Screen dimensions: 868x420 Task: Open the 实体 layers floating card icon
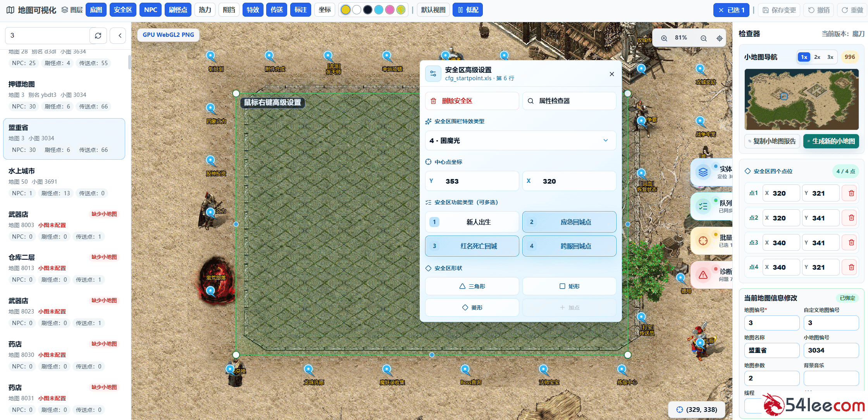703,172
